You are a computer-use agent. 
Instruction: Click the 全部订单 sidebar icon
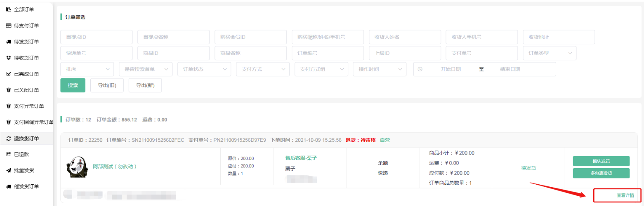click(x=8, y=9)
